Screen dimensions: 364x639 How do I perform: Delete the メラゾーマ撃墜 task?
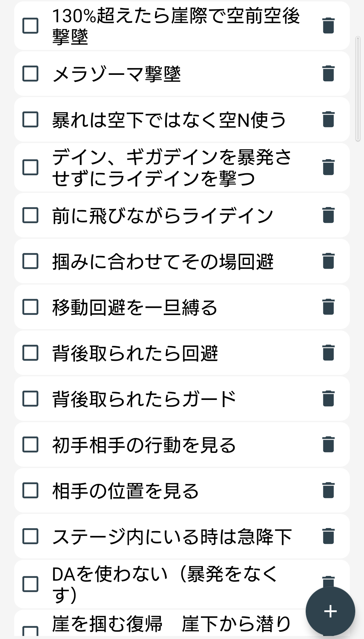pyautogui.click(x=328, y=74)
